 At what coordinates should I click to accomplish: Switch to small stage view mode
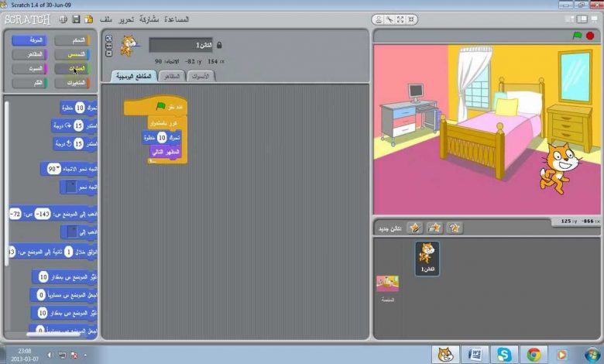569,19
